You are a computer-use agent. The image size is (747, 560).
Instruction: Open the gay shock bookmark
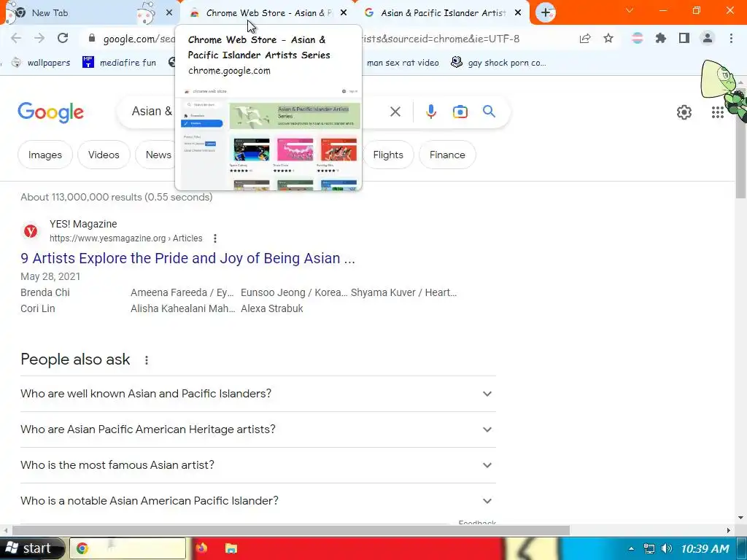[x=498, y=63]
